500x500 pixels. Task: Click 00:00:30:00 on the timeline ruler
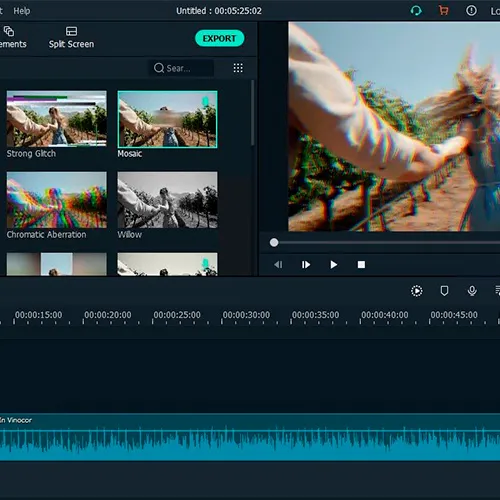point(246,315)
